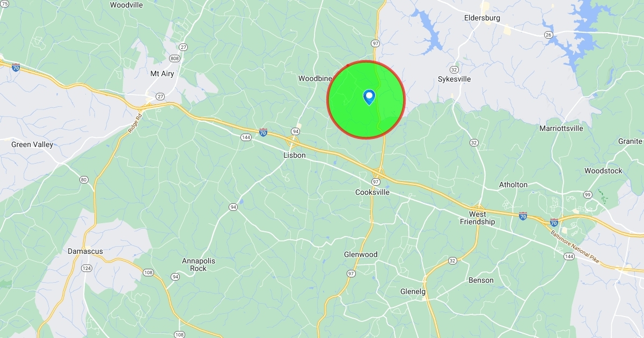Select the Sykesville town label
This screenshot has width=644, height=338.
pyautogui.click(x=455, y=79)
